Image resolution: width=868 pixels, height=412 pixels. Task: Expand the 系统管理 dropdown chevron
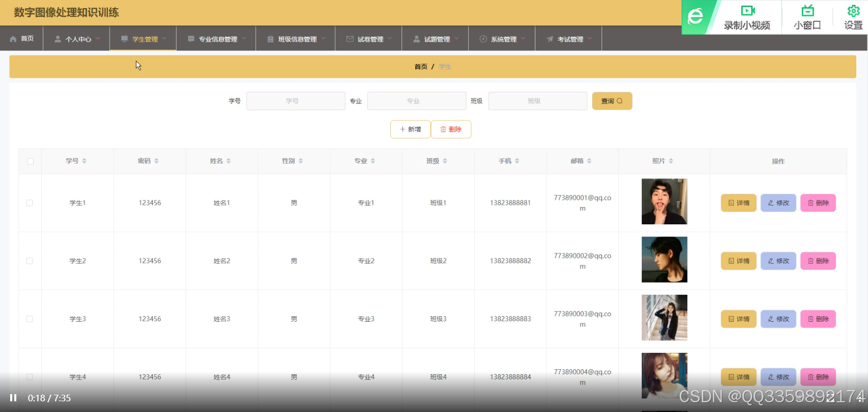[523, 38]
